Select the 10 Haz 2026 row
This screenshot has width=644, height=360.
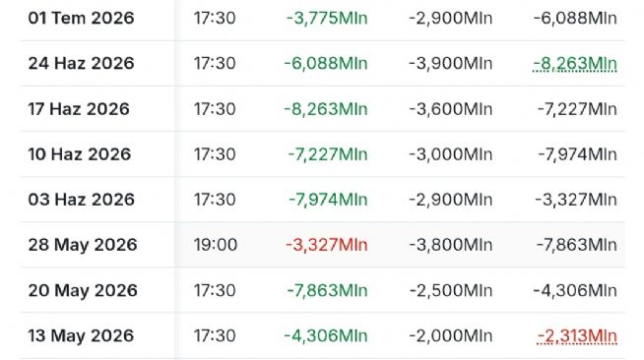(322, 154)
